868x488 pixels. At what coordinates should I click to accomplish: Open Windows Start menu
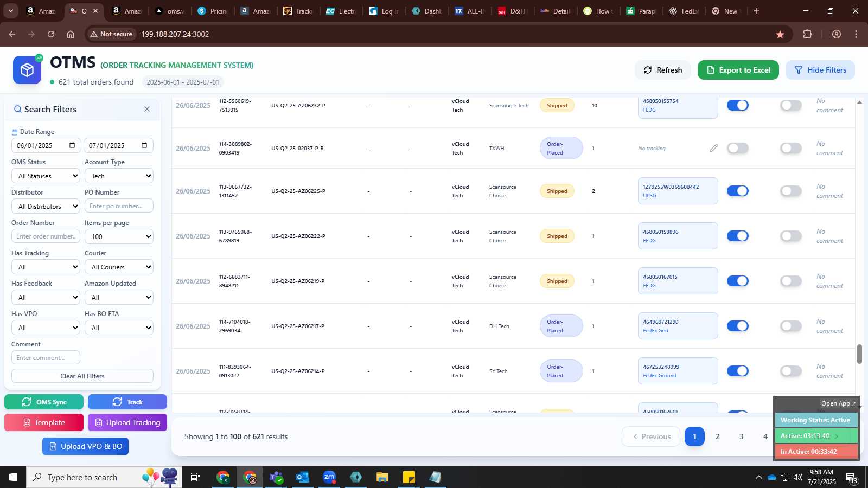(13, 477)
